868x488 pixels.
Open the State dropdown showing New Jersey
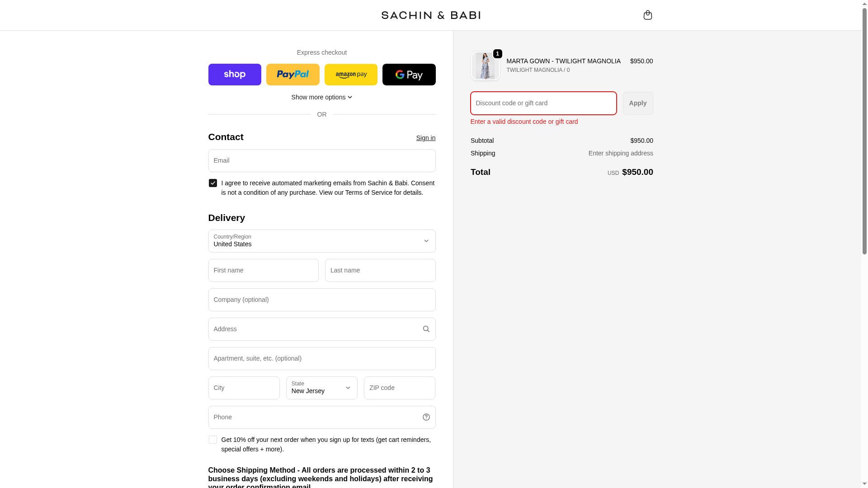pos(321,388)
